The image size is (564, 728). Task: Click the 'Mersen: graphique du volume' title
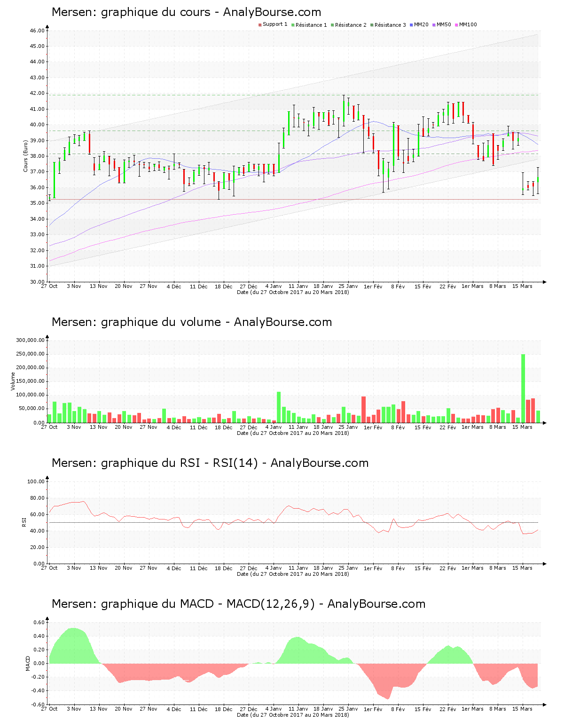coord(136,322)
